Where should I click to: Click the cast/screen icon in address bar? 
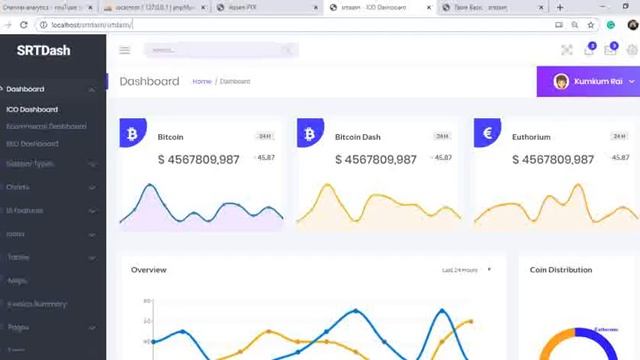point(559,25)
